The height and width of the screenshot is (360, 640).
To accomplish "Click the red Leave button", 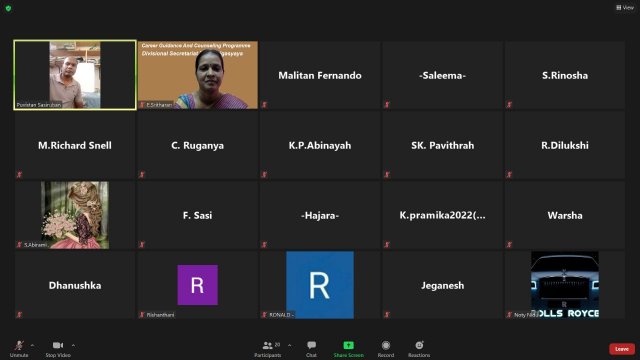I will click(x=622, y=349).
